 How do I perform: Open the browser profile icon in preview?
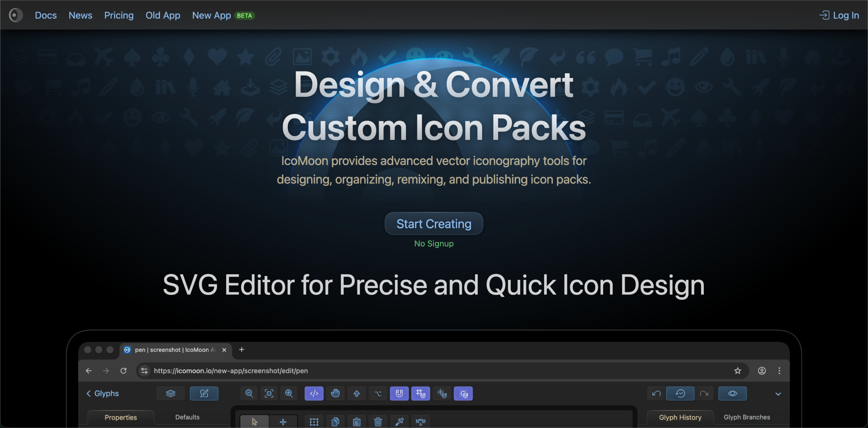(x=762, y=371)
